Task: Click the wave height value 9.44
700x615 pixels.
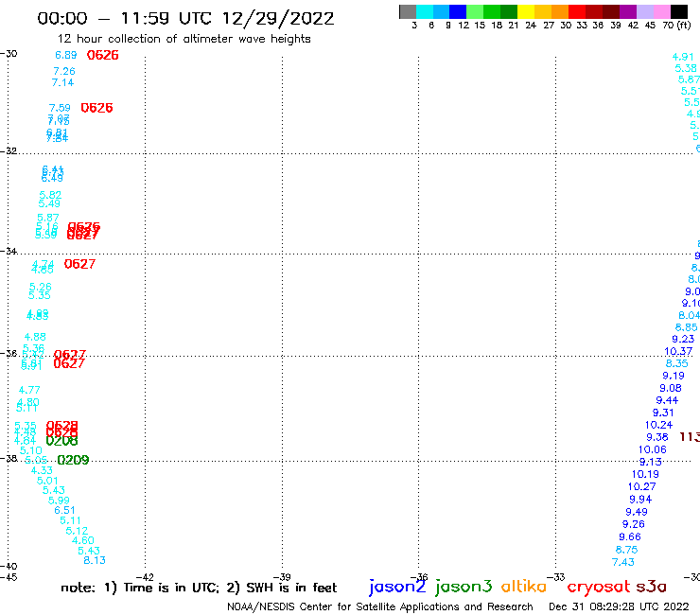Action: (667, 400)
